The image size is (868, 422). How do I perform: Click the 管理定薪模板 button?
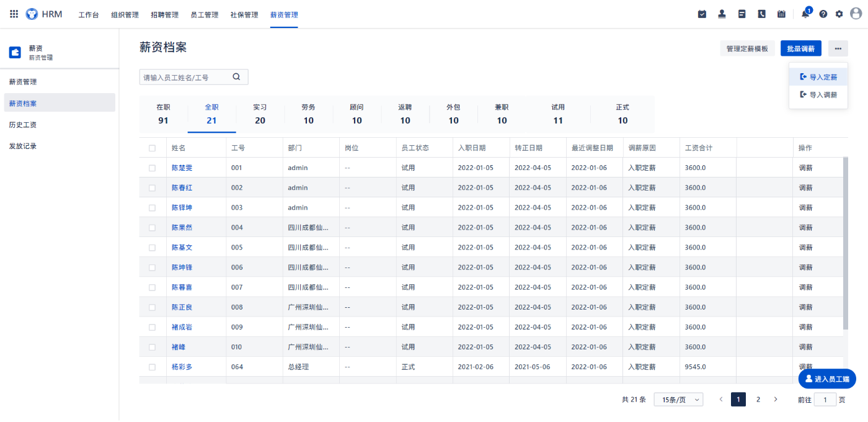pyautogui.click(x=747, y=48)
